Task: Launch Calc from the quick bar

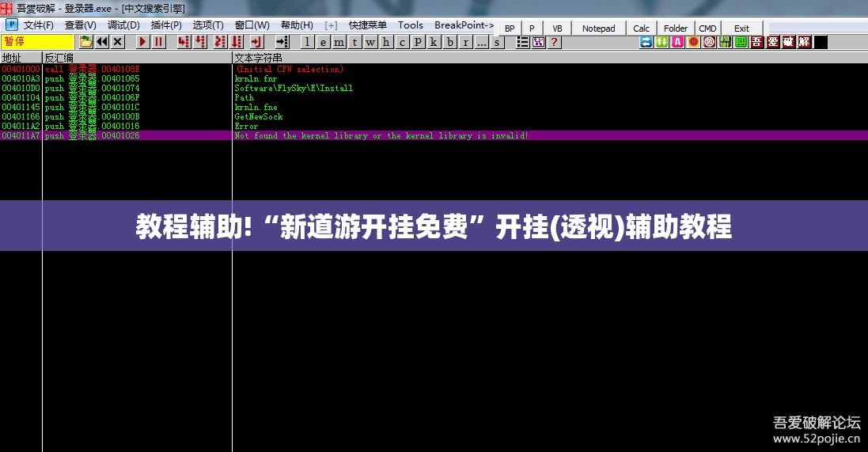Action: tap(641, 28)
